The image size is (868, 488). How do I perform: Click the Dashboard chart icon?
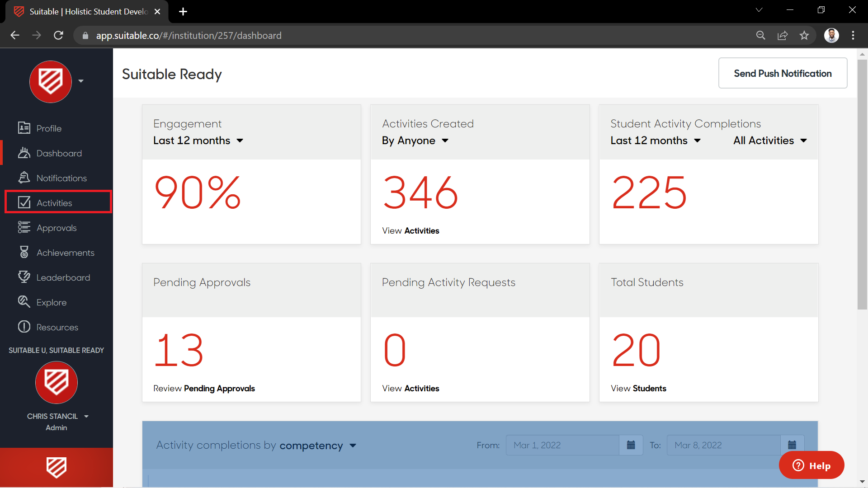point(24,153)
